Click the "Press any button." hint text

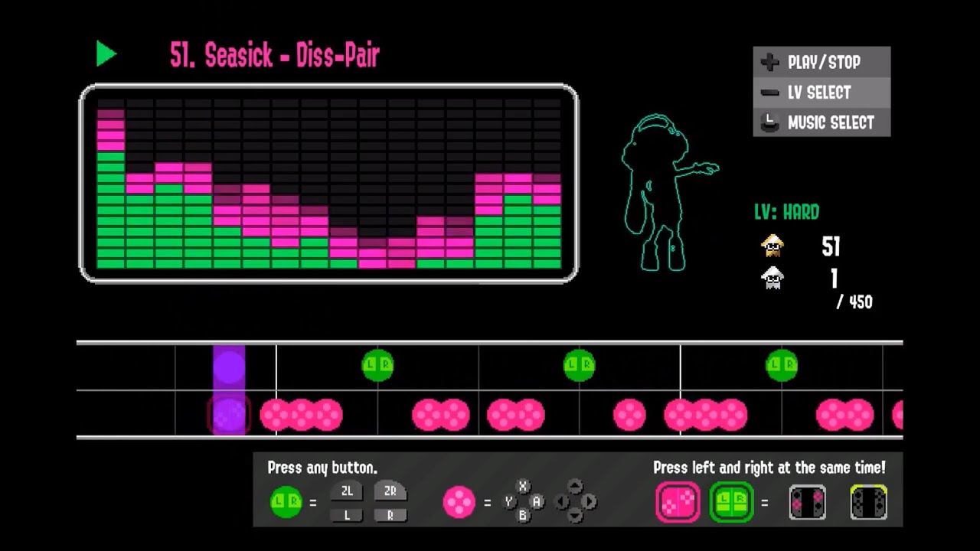pyautogui.click(x=322, y=468)
